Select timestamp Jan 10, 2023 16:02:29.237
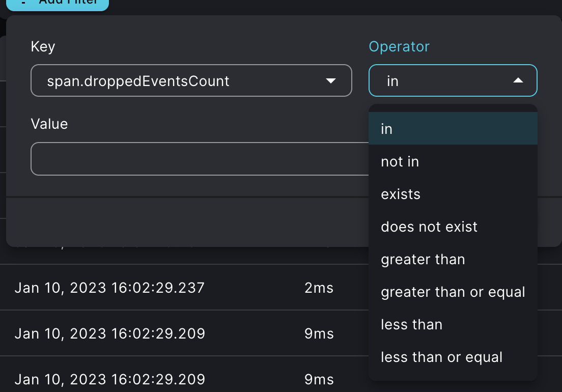Viewport: 562px width, 392px height. point(109,288)
